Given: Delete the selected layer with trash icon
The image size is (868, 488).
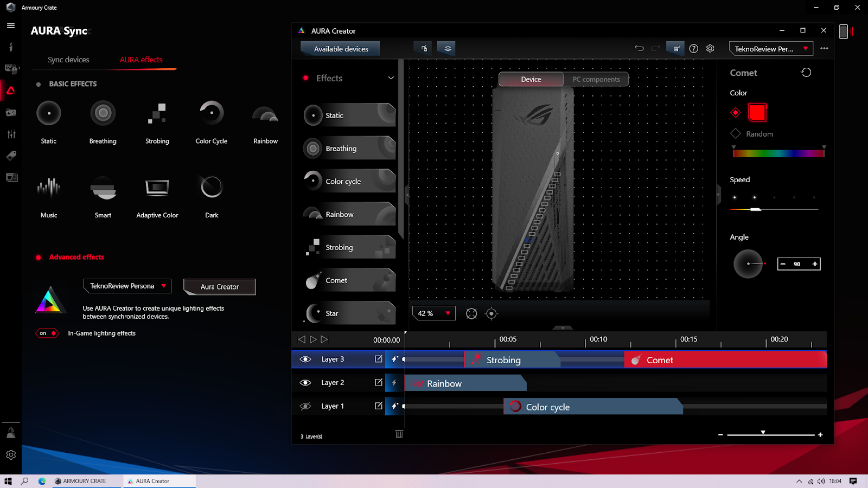Looking at the screenshot, I should pos(399,434).
